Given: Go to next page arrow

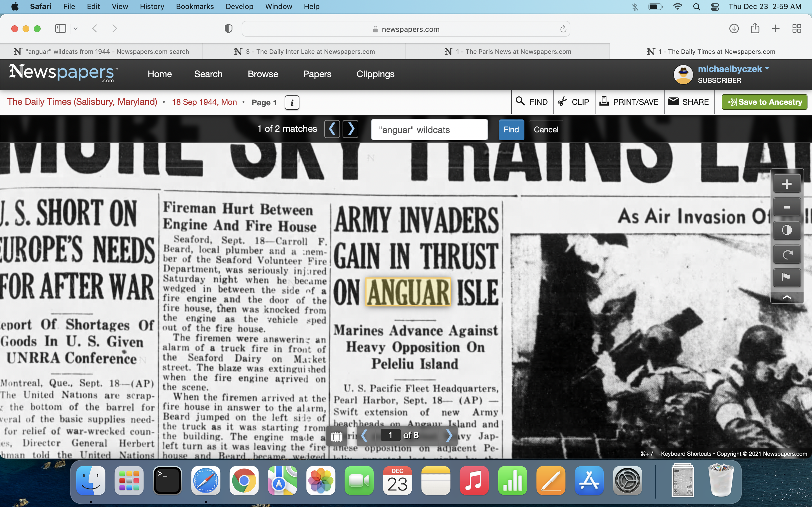Looking at the screenshot, I should [449, 435].
